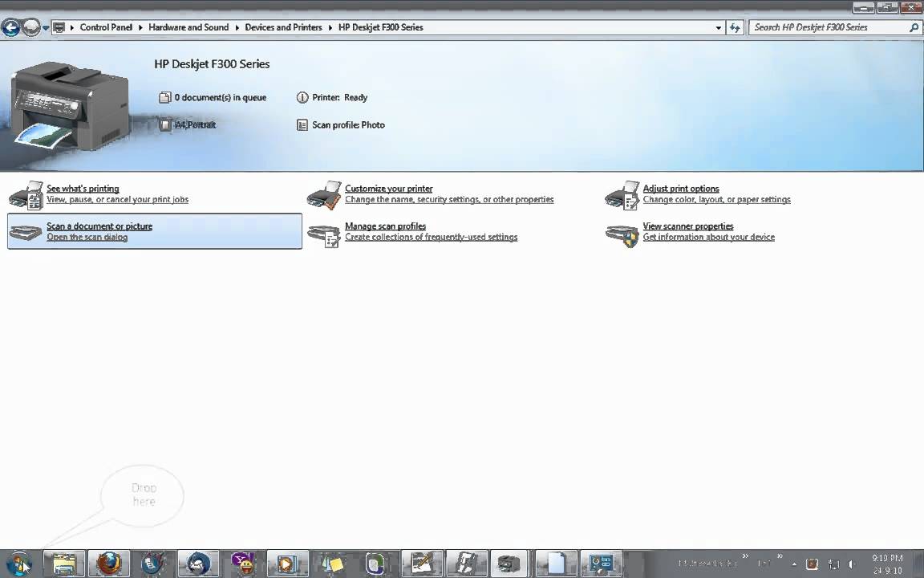Go to Control Panel breadcrumb

[106, 27]
